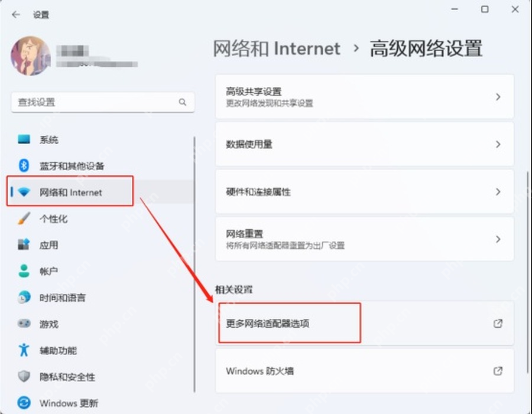Image resolution: width=532 pixels, height=414 pixels.
Task: Expand 硬件和连接属性 chevron
Action: [x=498, y=192]
